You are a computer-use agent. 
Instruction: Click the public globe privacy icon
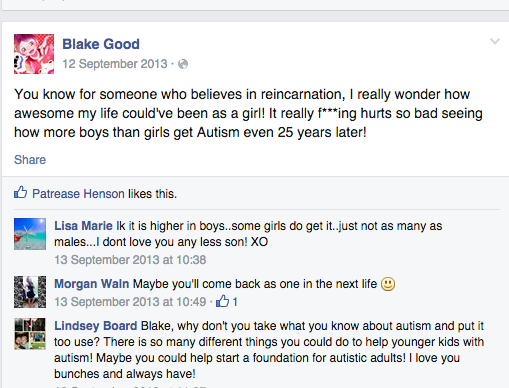183,64
